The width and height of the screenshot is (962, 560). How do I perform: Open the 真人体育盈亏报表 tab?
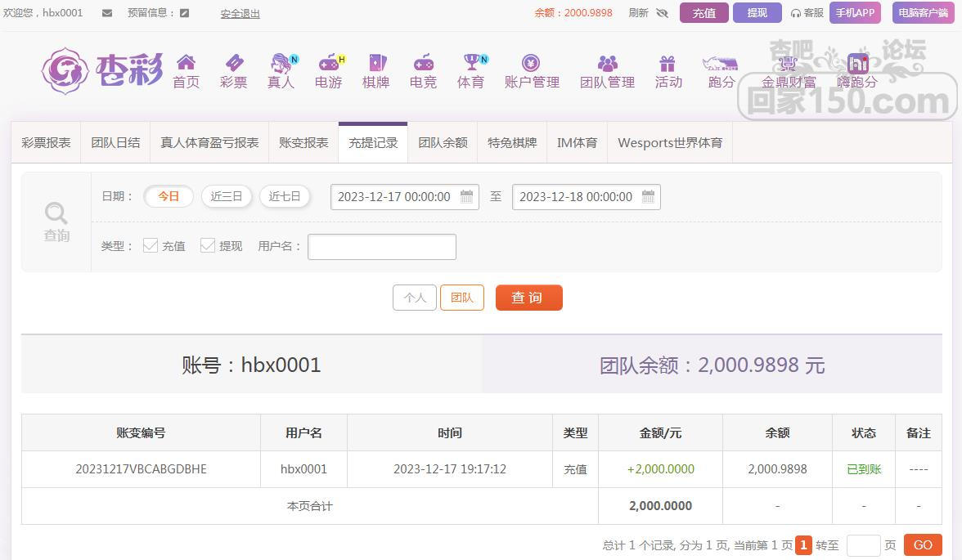[209, 143]
